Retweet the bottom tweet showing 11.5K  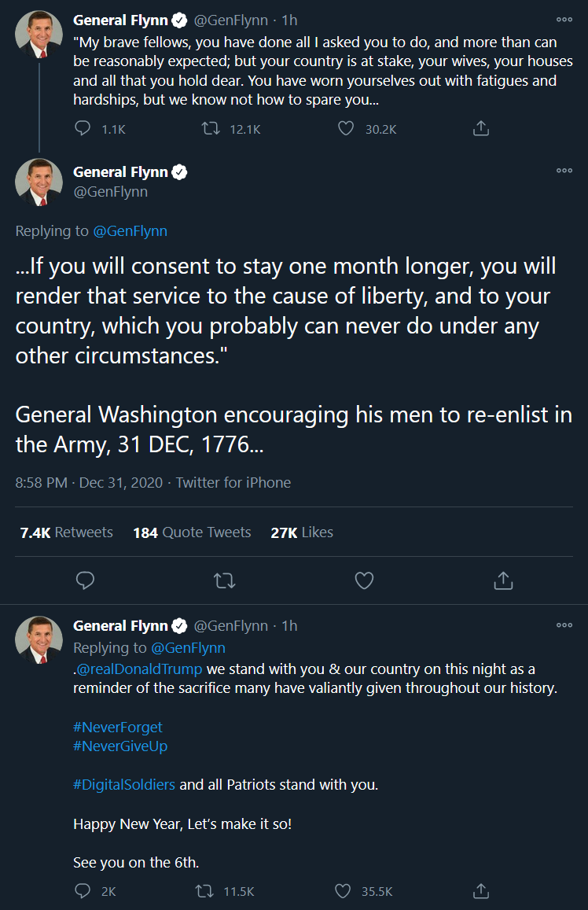coord(204,891)
